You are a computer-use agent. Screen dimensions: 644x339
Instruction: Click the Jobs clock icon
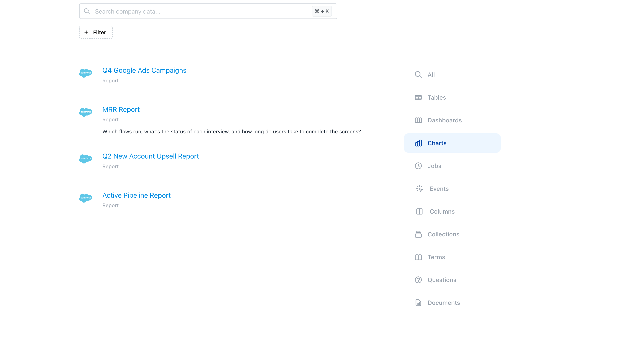[x=418, y=166]
